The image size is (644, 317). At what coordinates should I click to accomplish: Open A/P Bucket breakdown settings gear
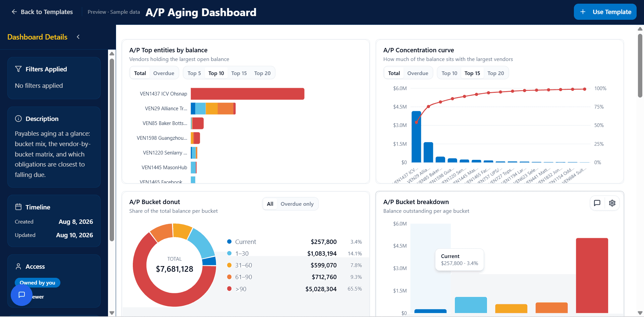coord(612,203)
